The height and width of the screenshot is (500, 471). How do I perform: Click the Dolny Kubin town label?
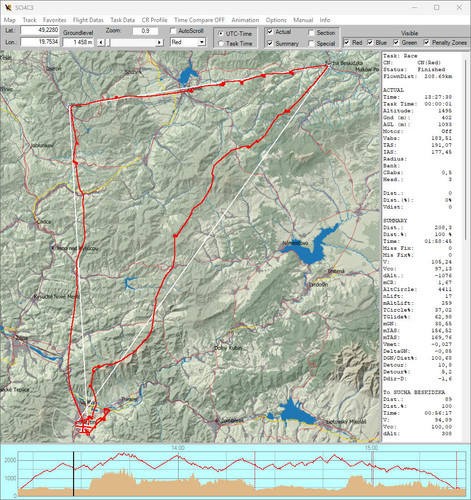228,348
